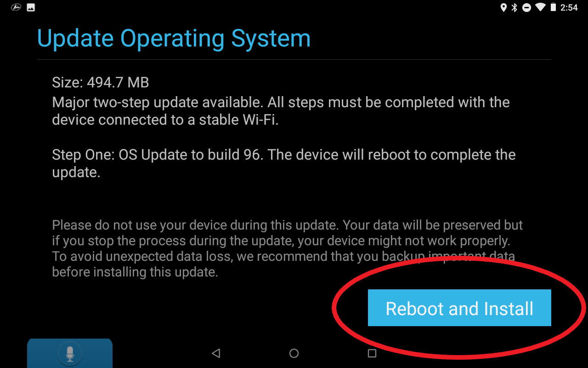Viewport: 588px width, 368px height.
Task: Tap the Step One: OS Update to build 96 text
Action: point(158,155)
